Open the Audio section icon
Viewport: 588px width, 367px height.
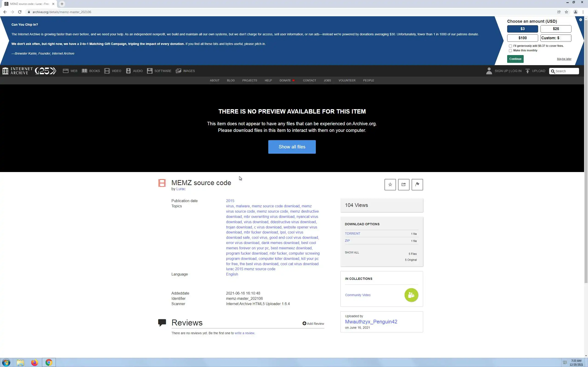click(x=128, y=71)
